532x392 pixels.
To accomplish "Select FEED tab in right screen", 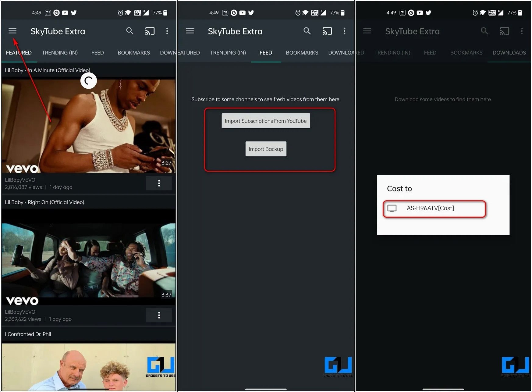I will click(x=430, y=53).
